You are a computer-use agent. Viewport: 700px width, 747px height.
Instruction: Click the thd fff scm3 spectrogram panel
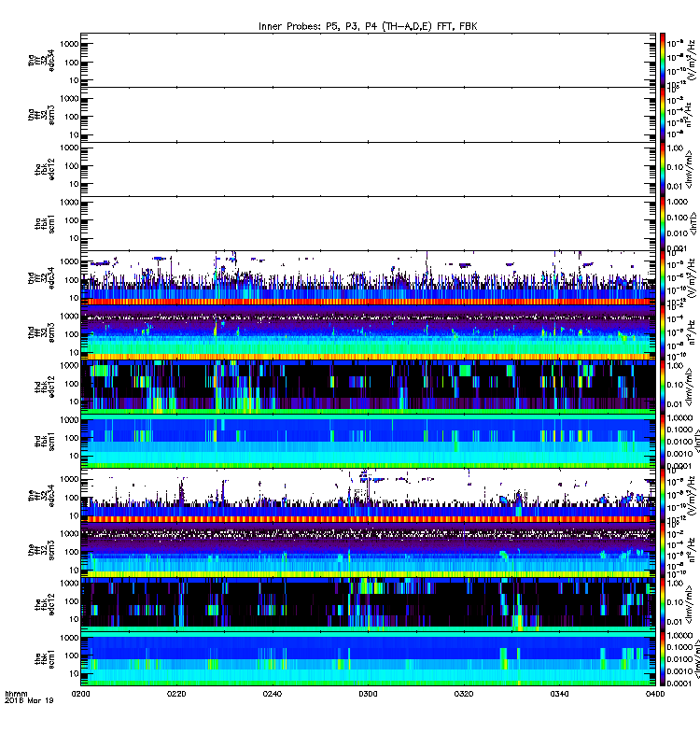point(368,332)
